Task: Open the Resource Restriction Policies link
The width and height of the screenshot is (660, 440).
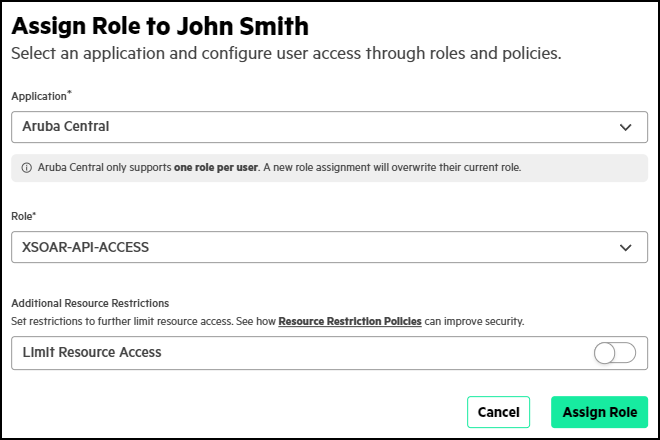Action: point(350,322)
